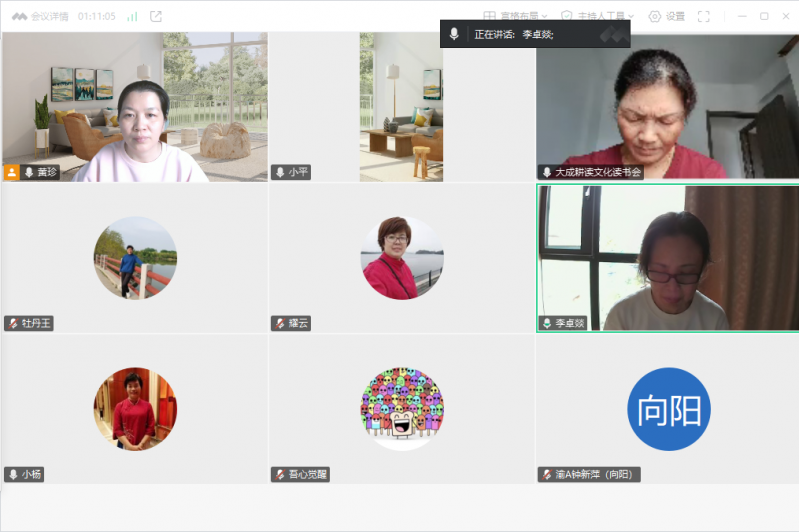Enter fullscreen mode via fullscreen icon

[x=704, y=17]
